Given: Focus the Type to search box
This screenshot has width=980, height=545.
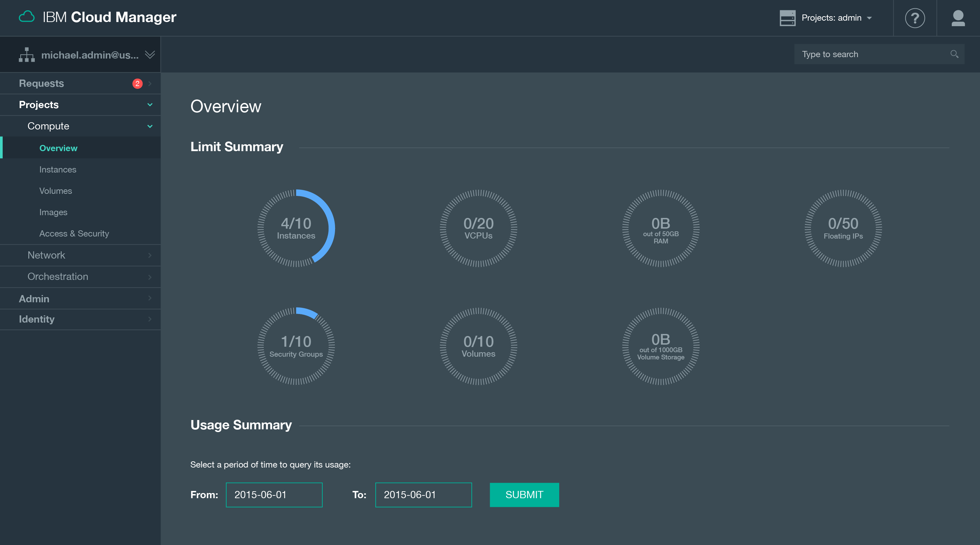Looking at the screenshot, I should tap(879, 54).
